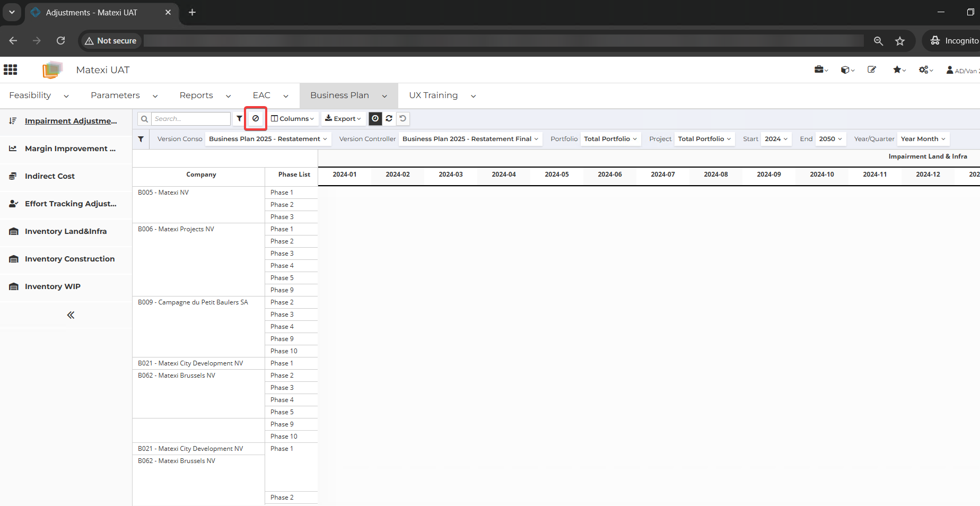The width and height of the screenshot is (980, 506).
Task: Click the Margin Improvement chart icon
Action: [13, 149]
